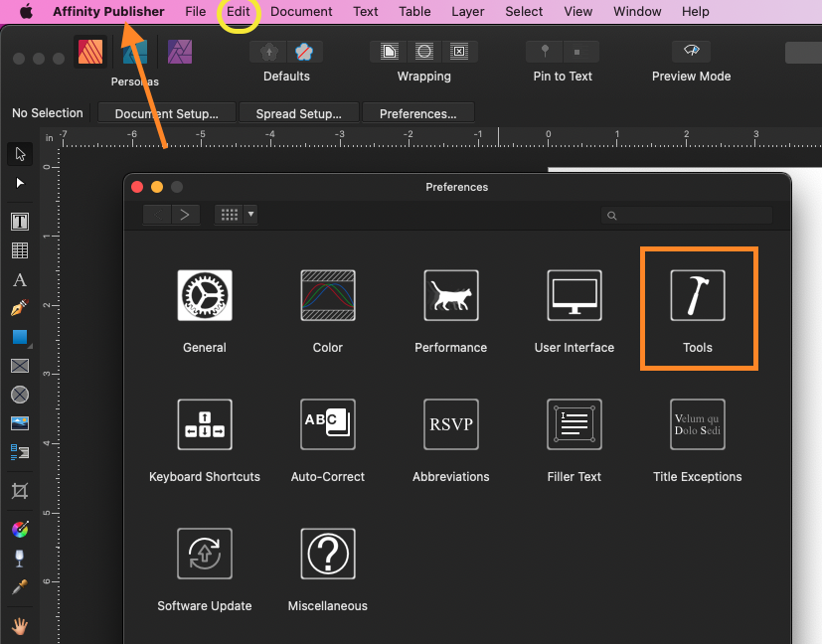Open the Table menu
Viewport: 822px width, 644px height.
click(414, 12)
